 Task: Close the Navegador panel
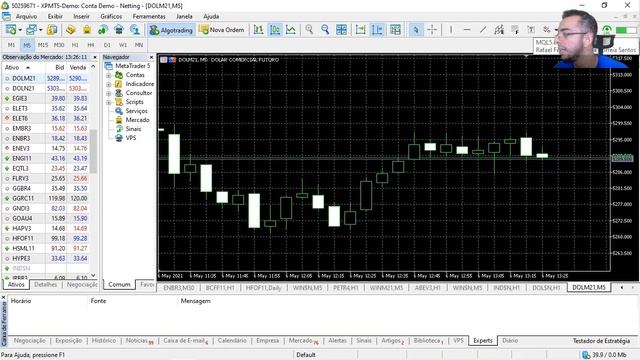coord(151,57)
